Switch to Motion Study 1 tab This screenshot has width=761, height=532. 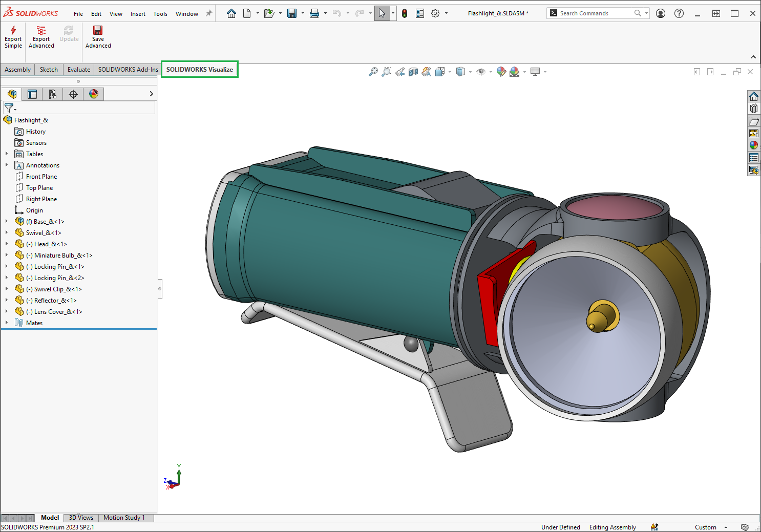(124, 518)
